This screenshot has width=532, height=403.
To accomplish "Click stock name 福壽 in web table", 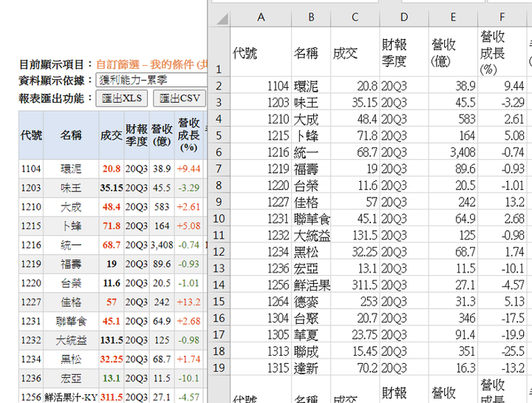I will (x=71, y=264).
